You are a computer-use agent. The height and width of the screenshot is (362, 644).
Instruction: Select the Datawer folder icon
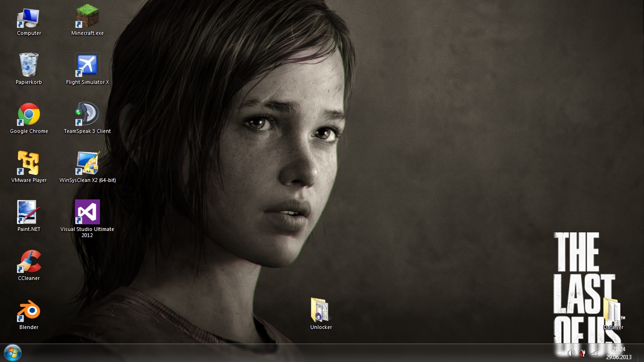(613, 311)
